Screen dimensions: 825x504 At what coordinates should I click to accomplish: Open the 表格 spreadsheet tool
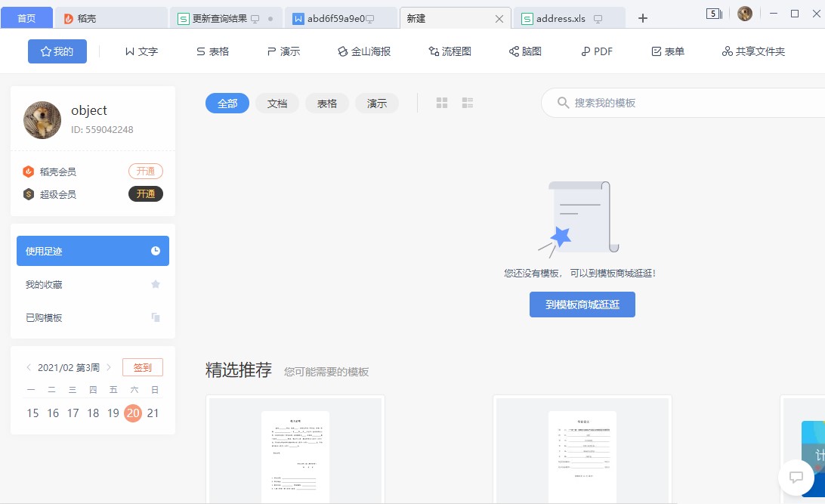tap(214, 51)
